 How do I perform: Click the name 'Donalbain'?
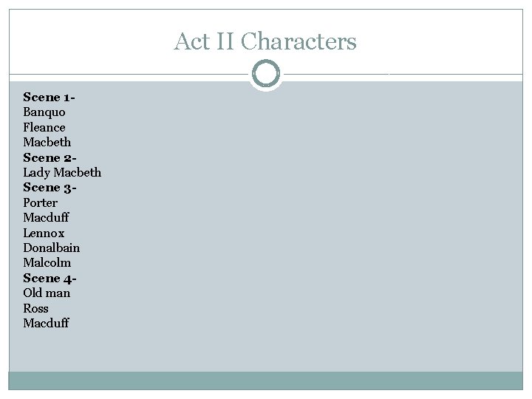tap(51, 248)
